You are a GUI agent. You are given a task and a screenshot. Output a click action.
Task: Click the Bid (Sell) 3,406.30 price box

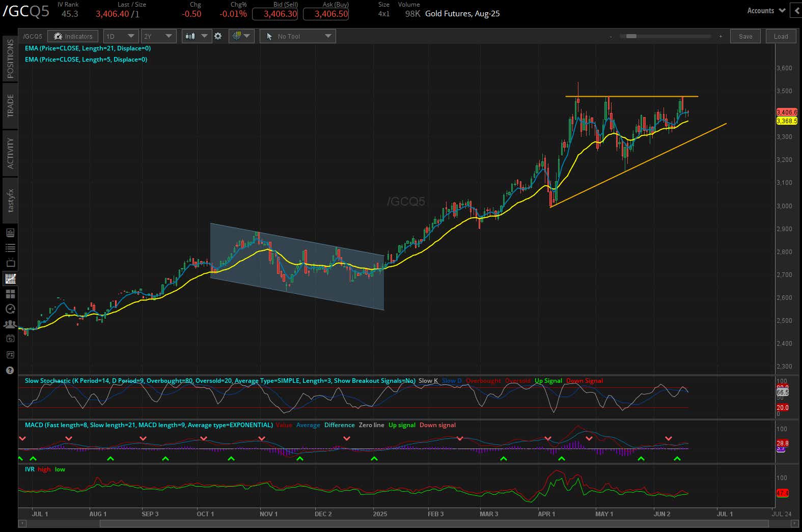pyautogui.click(x=275, y=14)
